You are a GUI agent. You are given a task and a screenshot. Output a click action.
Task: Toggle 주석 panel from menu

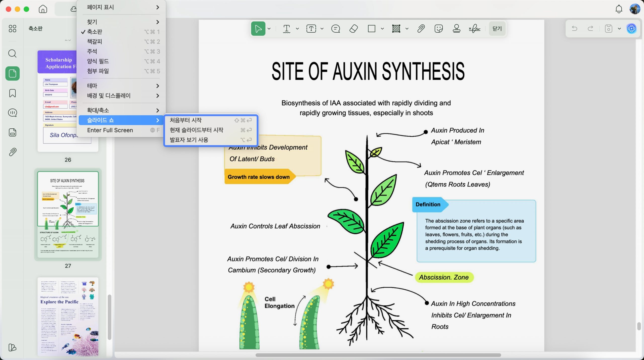pos(122,51)
